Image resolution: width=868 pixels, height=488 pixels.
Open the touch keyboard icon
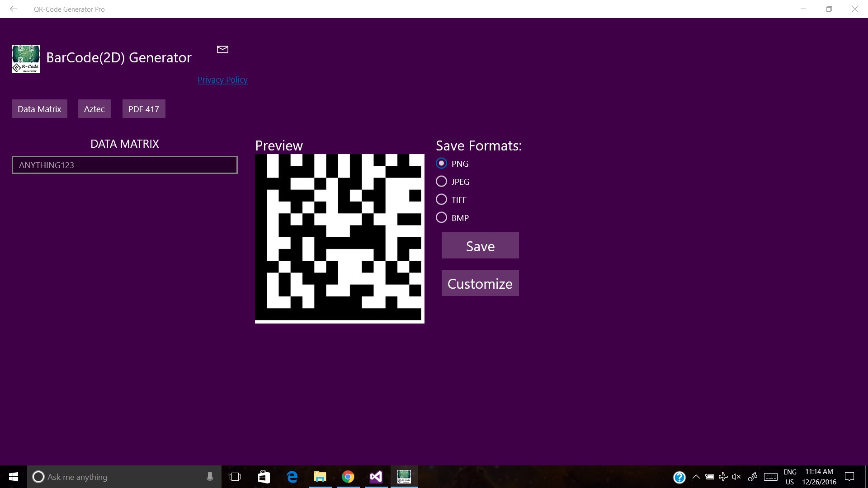pos(771,477)
